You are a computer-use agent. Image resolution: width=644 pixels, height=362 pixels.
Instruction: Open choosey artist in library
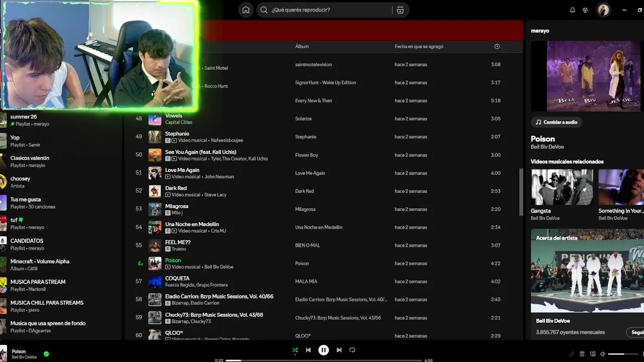[61, 182]
